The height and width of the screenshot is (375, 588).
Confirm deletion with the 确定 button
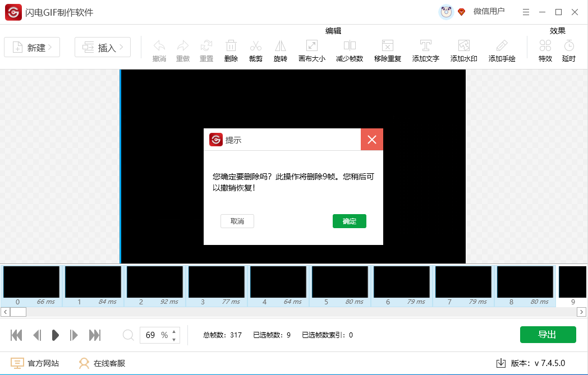[x=349, y=221]
